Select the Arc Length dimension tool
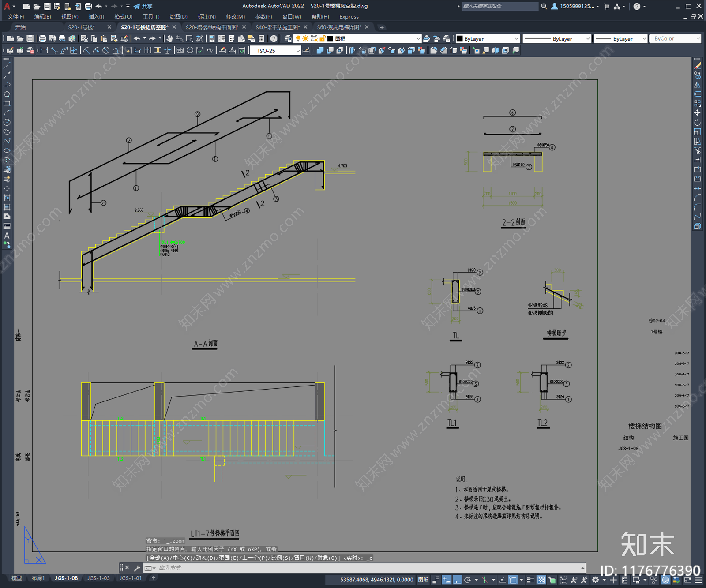The height and width of the screenshot is (588, 706). (x=64, y=50)
